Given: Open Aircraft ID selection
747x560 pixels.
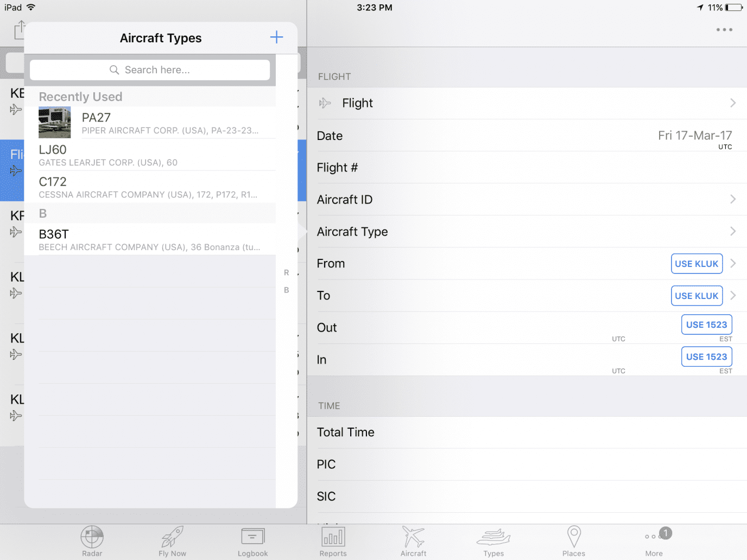Looking at the screenshot, I should pyautogui.click(x=527, y=199).
